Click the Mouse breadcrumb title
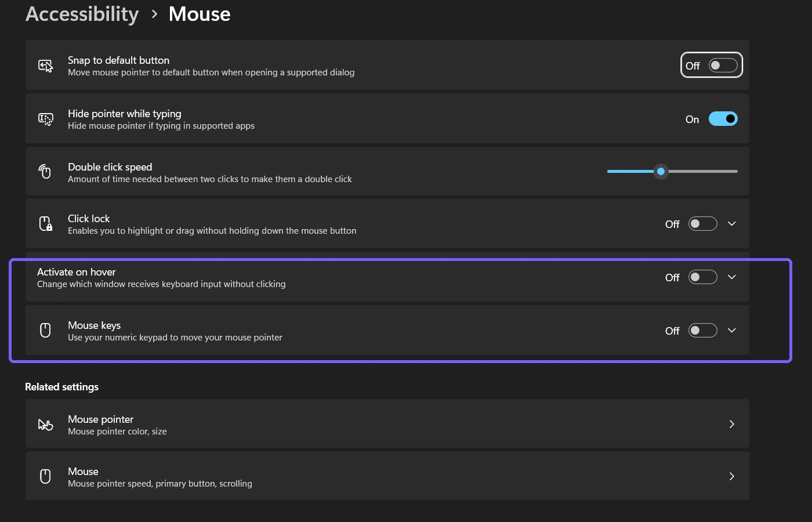The height and width of the screenshot is (522, 812). click(x=200, y=14)
